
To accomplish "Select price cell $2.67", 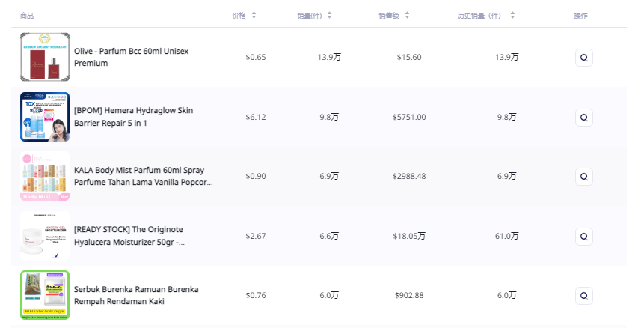I will [256, 237].
